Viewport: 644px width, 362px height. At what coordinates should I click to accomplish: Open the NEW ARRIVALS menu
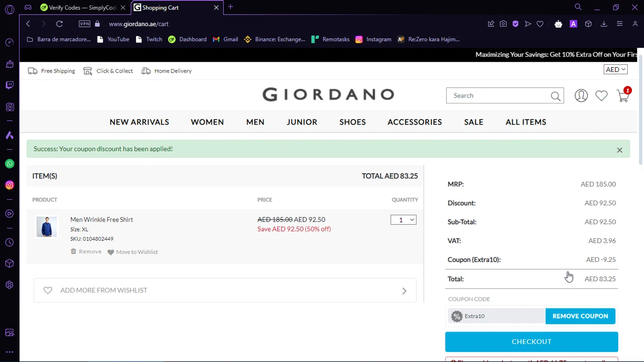[x=139, y=122]
